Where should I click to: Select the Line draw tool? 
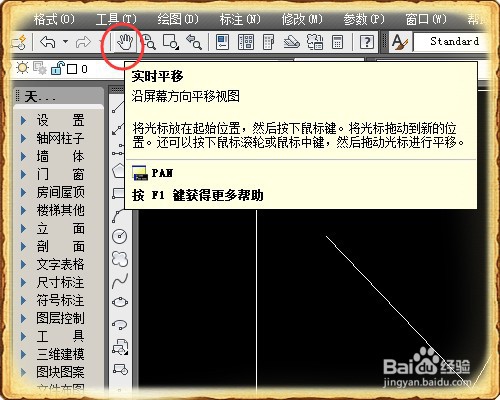[118, 107]
